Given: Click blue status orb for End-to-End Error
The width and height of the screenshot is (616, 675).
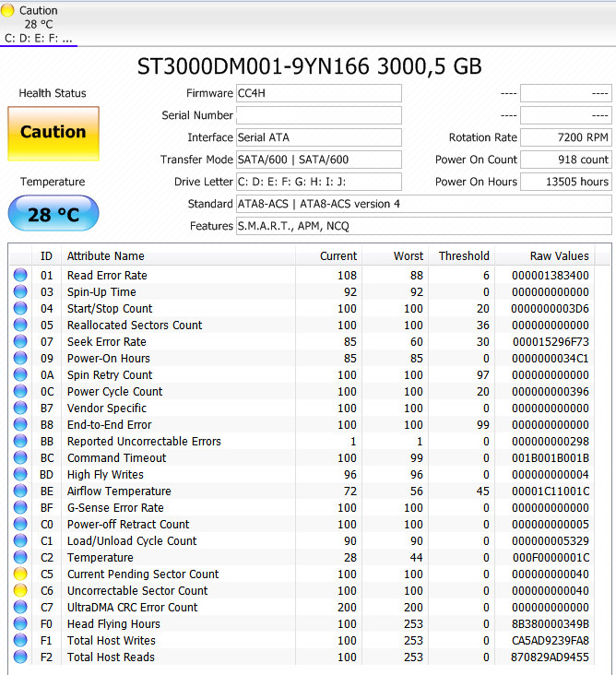Looking at the screenshot, I should tap(20, 424).
